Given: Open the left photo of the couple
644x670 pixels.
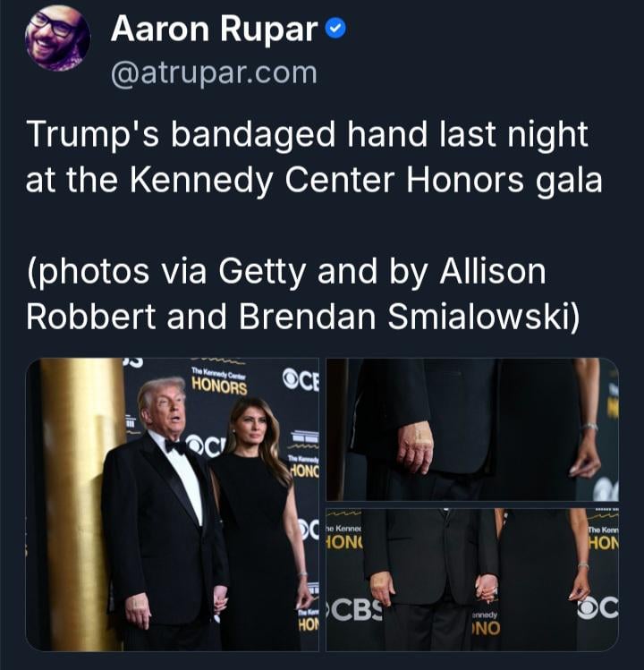Looking at the screenshot, I should [x=173, y=505].
